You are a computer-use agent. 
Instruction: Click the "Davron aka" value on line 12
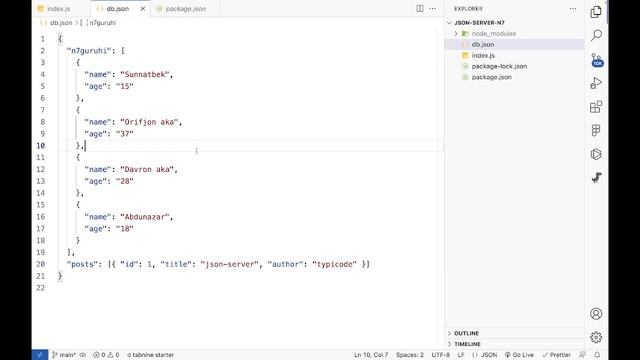tap(147, 169)
